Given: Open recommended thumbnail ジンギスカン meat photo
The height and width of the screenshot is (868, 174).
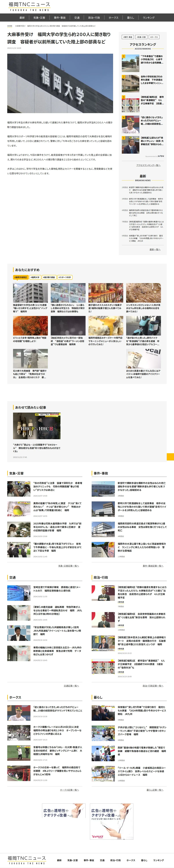Looking at the screenshot, I should click(143, 293).
